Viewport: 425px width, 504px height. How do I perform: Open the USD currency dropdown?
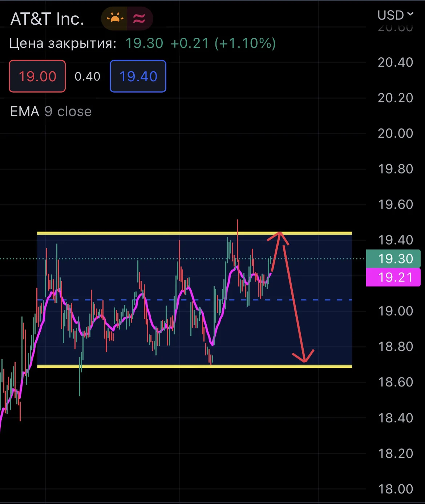(x=396, y=15)
